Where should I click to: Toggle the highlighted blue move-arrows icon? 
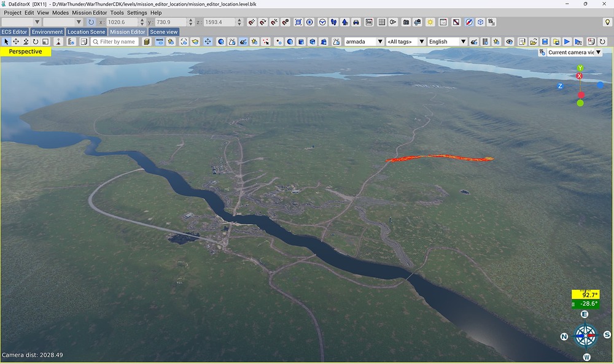coord(208,42)
